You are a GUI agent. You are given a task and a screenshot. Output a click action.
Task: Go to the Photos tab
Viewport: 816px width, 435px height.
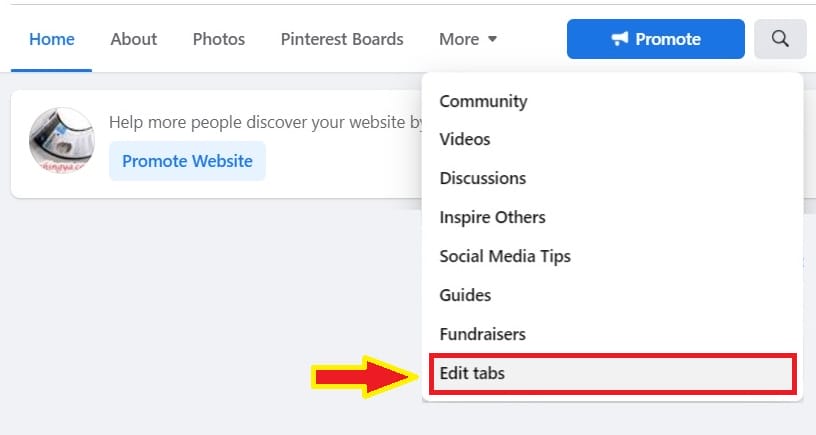[x=219, y=39]
